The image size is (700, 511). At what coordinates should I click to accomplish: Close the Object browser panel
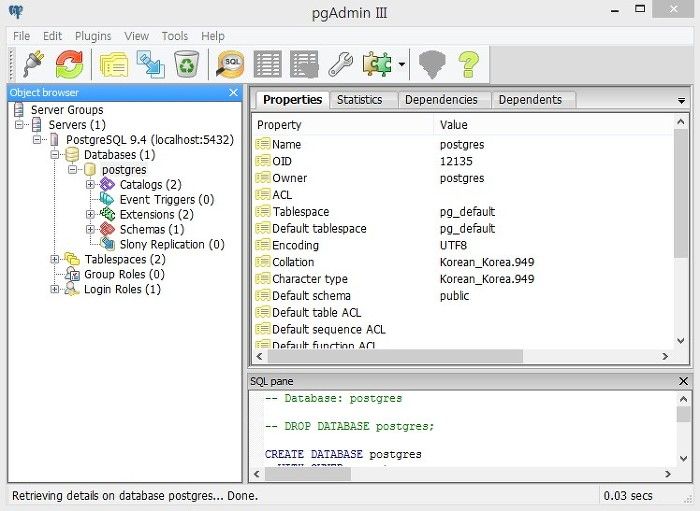[233, 92]
